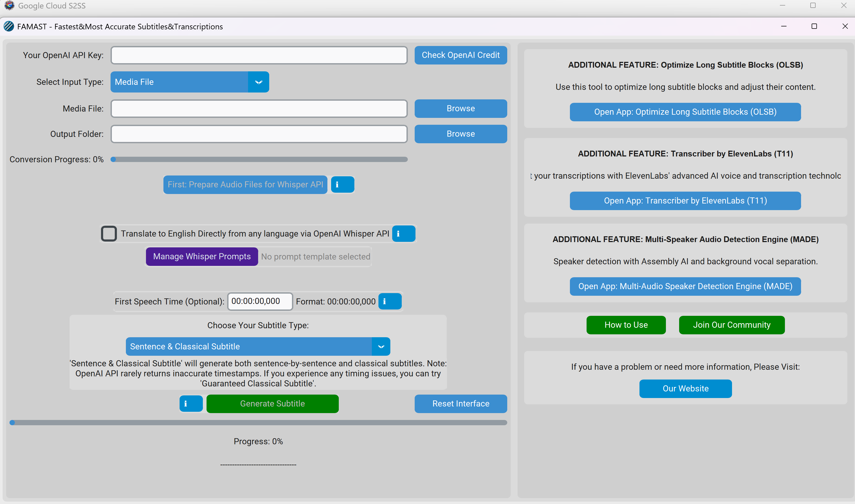Visit Our Website link button
Screen dimensions: 855x504
pos(685,389)
